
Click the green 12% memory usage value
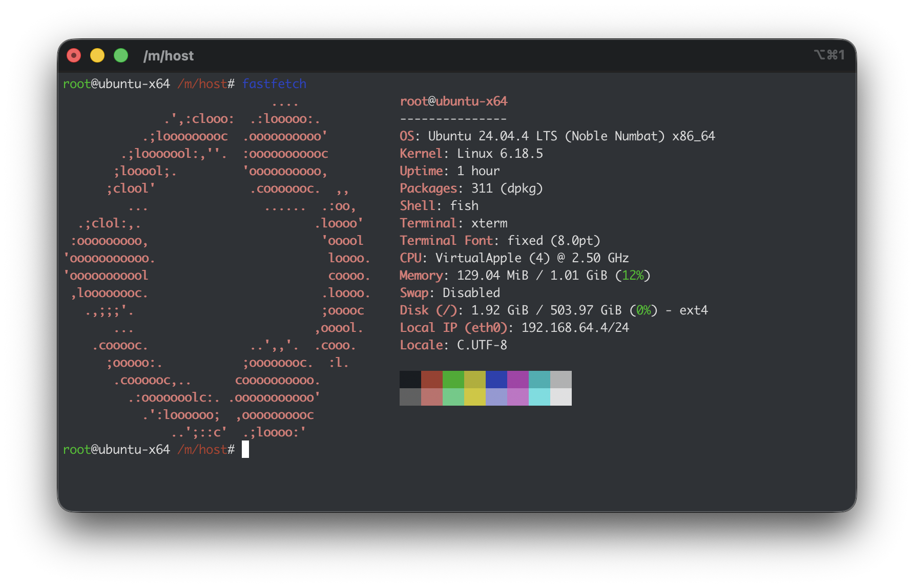click(633, 276)
